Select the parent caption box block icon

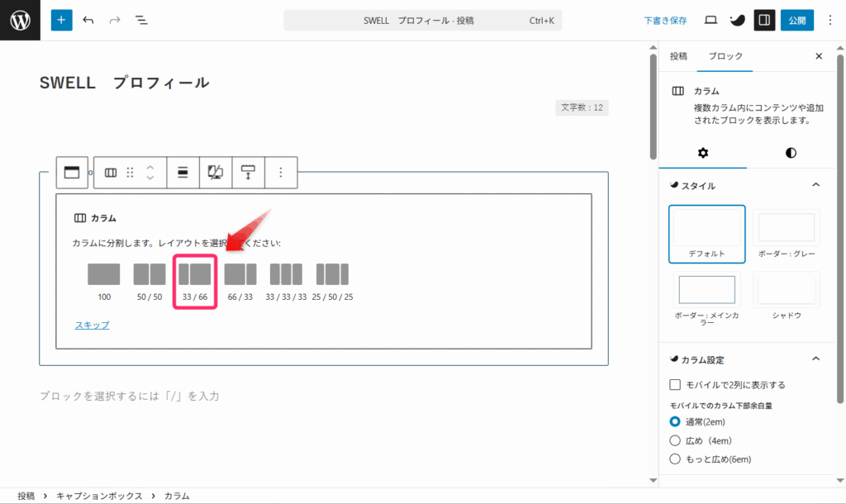pos(72,172)
